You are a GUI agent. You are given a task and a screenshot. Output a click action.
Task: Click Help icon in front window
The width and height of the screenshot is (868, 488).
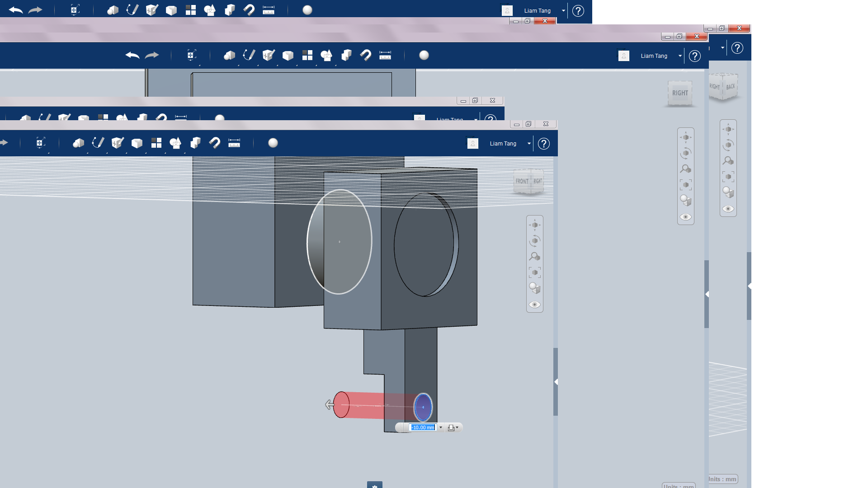click(x=544, y=144)
